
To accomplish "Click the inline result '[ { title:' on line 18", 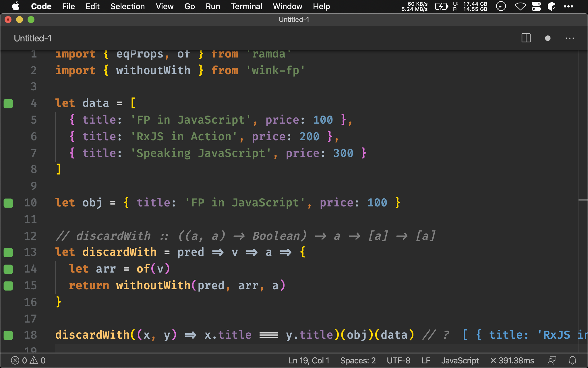I will pyautogui.click(x=495, y=335).
